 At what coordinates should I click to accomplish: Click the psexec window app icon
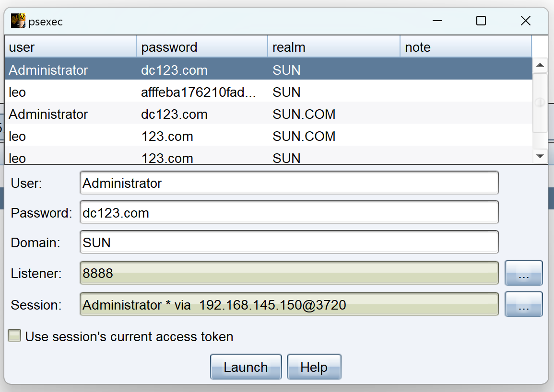pos(18,21)
